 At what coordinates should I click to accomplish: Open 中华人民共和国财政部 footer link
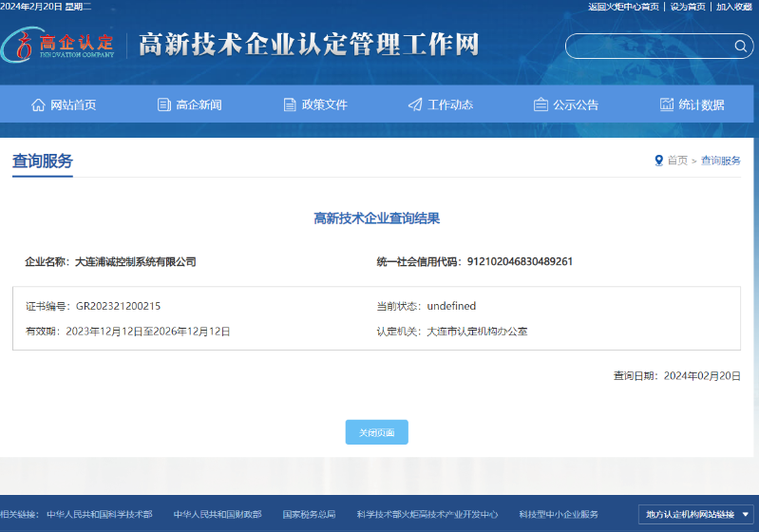(x=218, y=514)
